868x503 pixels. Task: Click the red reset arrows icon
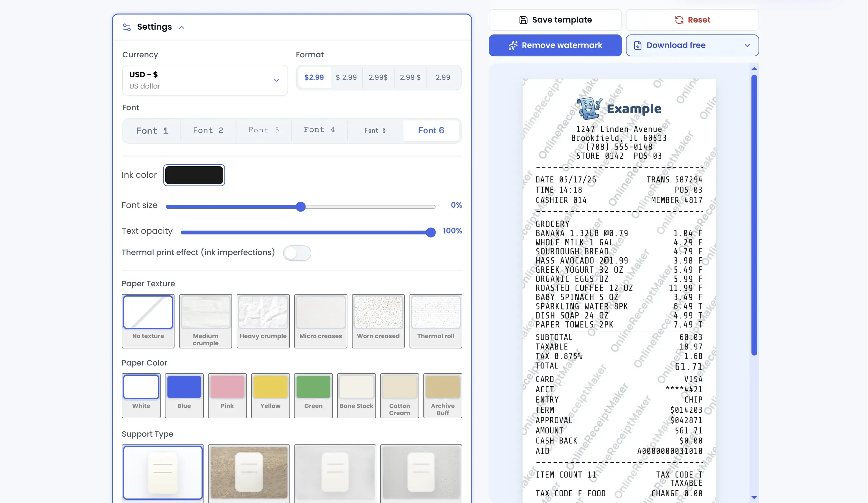coord(679,20)
